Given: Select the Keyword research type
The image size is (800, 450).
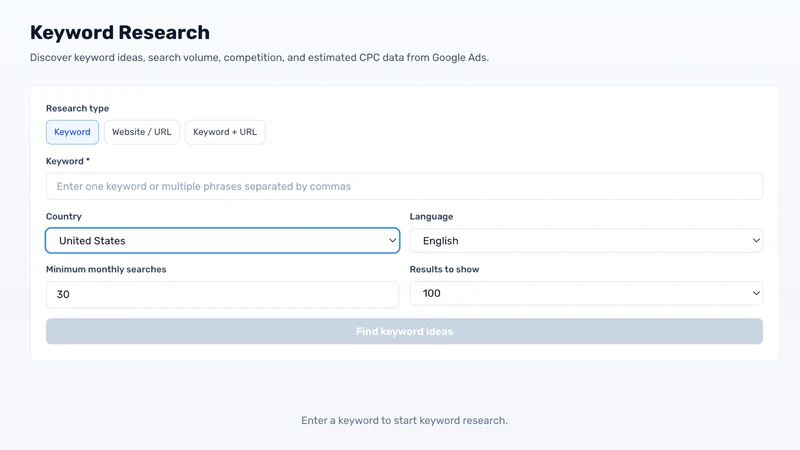Looking at the screenshot, I should click(72, 132).
